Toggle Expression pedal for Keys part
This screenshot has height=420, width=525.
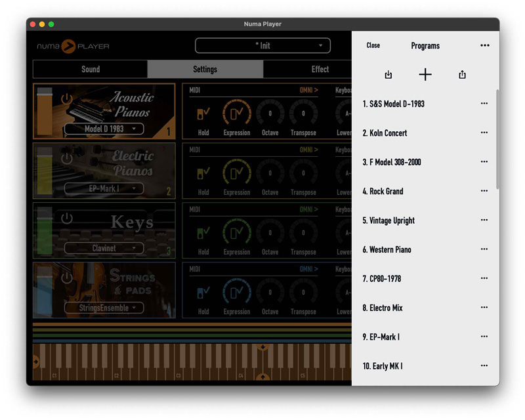click(x=237, y=232)
